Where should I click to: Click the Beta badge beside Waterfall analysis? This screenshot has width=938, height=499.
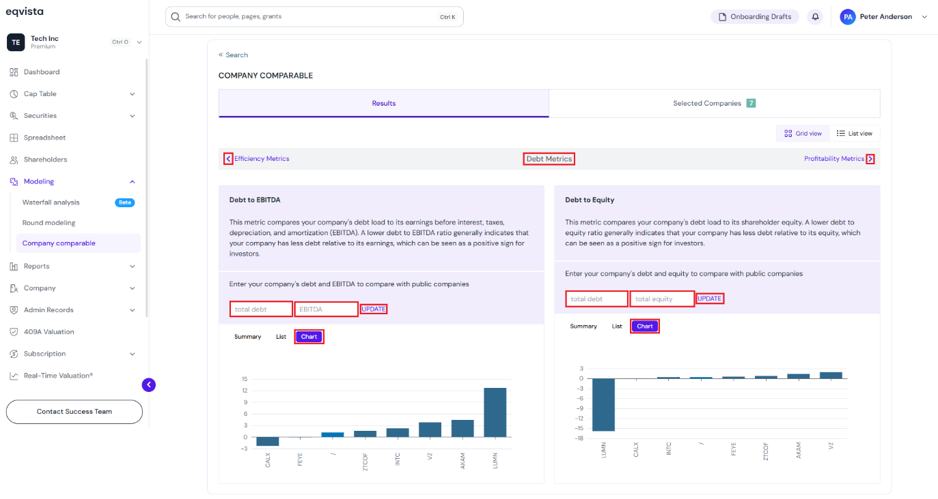click(x=124, y=202)
